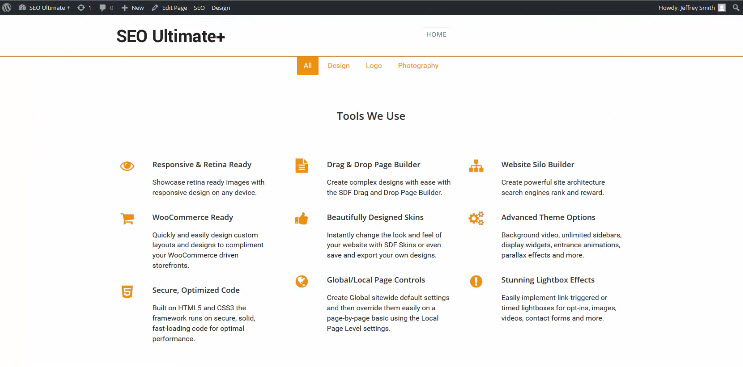743x367 pixels.
Task: Click the Tools We Use heading
Action: point(371,116)
